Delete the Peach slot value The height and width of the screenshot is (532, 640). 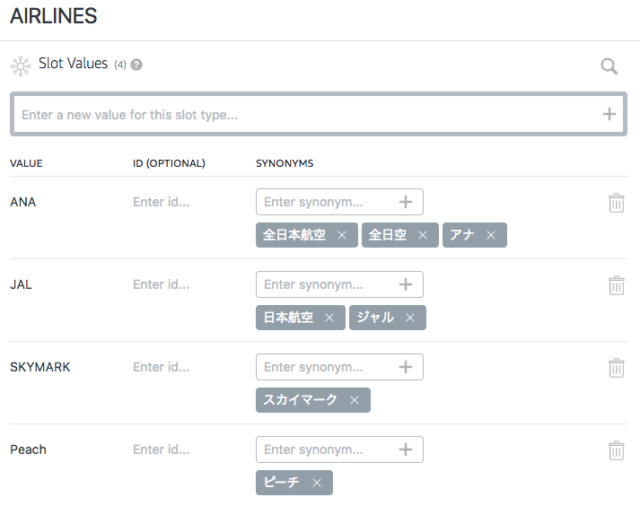click(616, 450)
